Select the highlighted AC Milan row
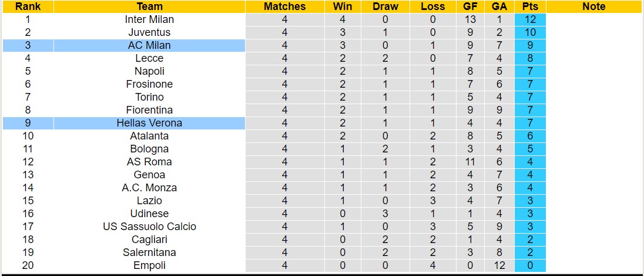Screen dimensions: 644x276 (149, 45)
